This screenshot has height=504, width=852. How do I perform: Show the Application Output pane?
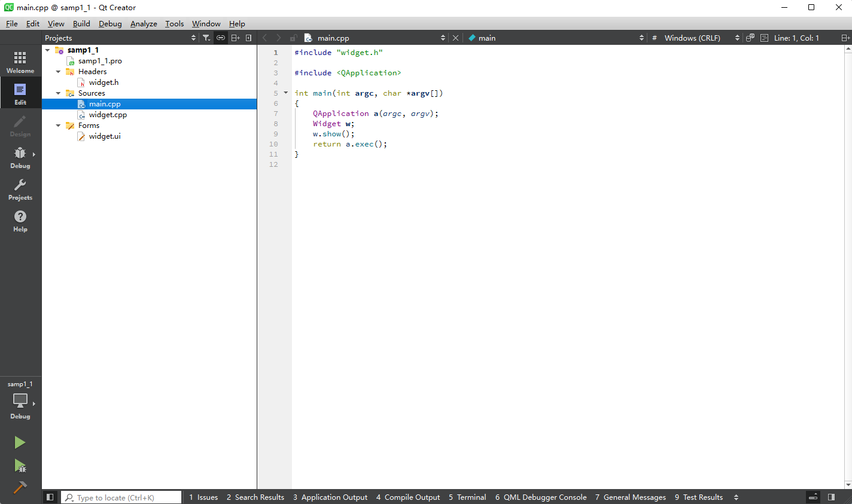point(330,497)
